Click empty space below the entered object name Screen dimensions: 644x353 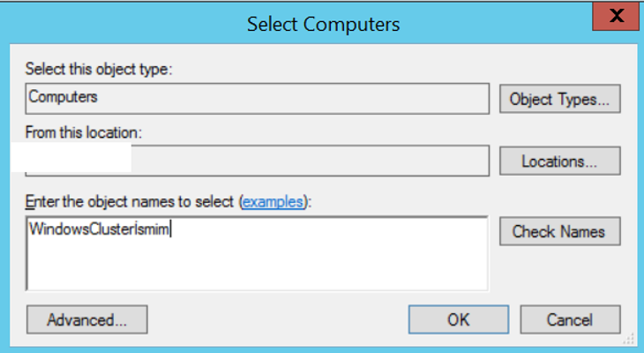257,265
